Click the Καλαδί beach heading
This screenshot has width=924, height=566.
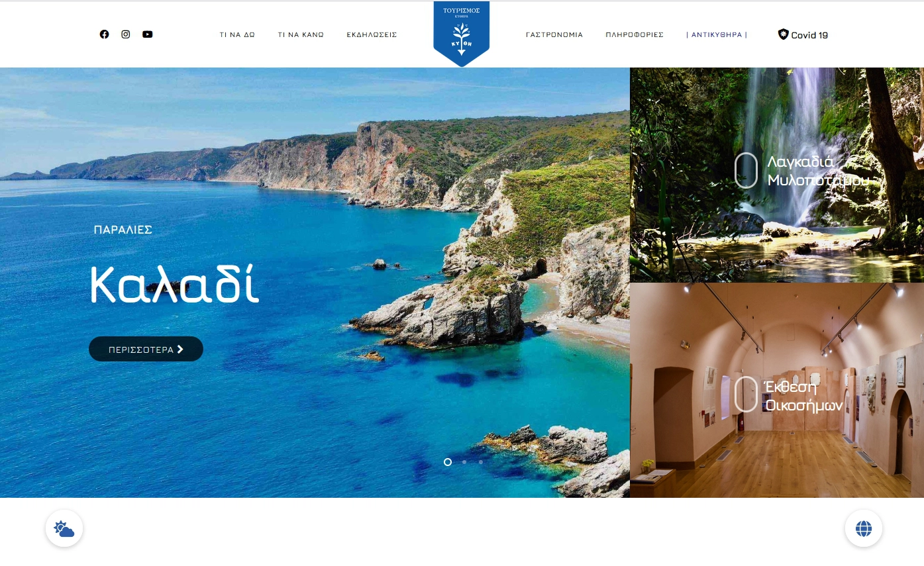(174, 285)
